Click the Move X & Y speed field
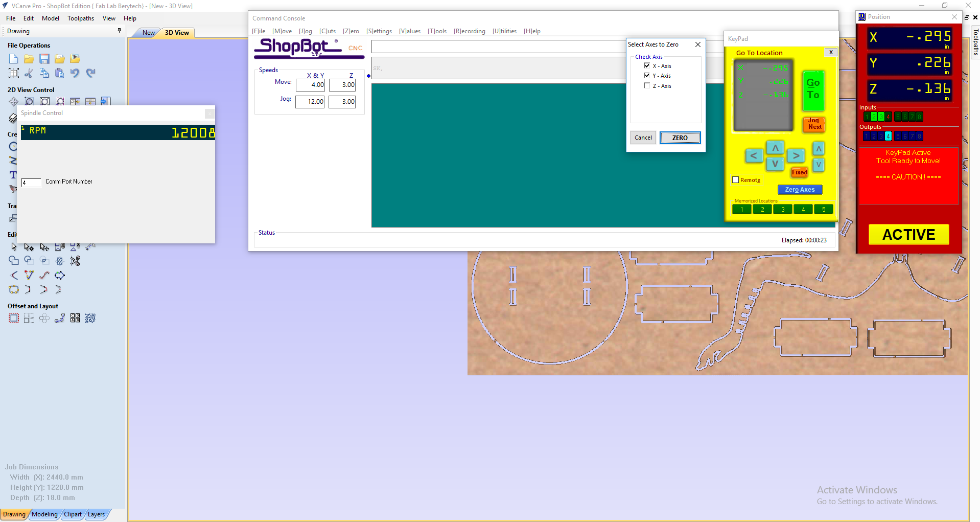 (x=310, y=85)
